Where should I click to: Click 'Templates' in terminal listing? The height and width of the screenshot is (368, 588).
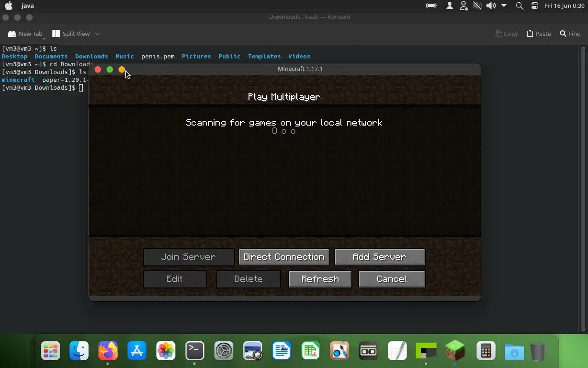coord(265,56)
